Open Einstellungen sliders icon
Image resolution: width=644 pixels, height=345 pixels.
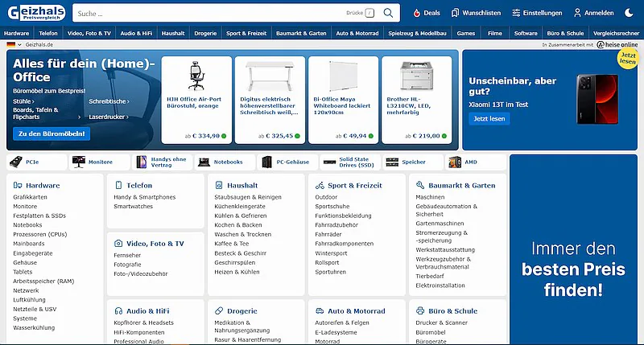pyautogui.click(x=515, y=13)
